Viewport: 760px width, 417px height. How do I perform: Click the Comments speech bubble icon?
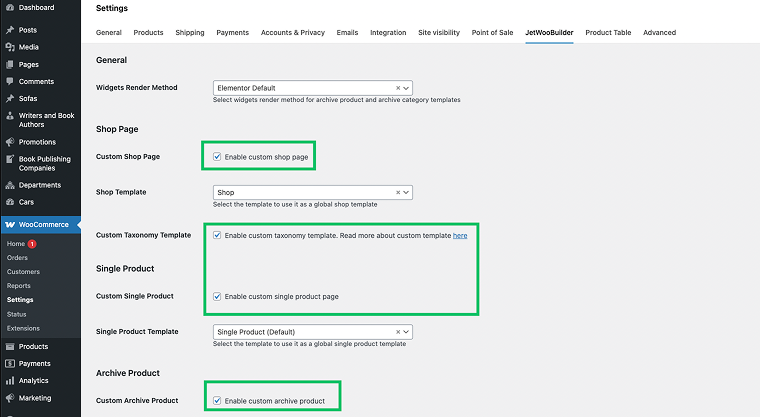[x=10, y=81]
